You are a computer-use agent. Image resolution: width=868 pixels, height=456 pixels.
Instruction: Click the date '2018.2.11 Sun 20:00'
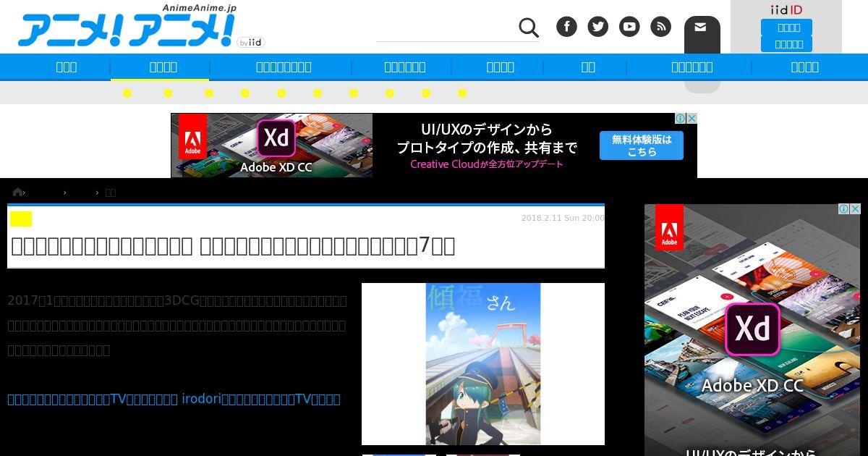click(x=563, y=218)
